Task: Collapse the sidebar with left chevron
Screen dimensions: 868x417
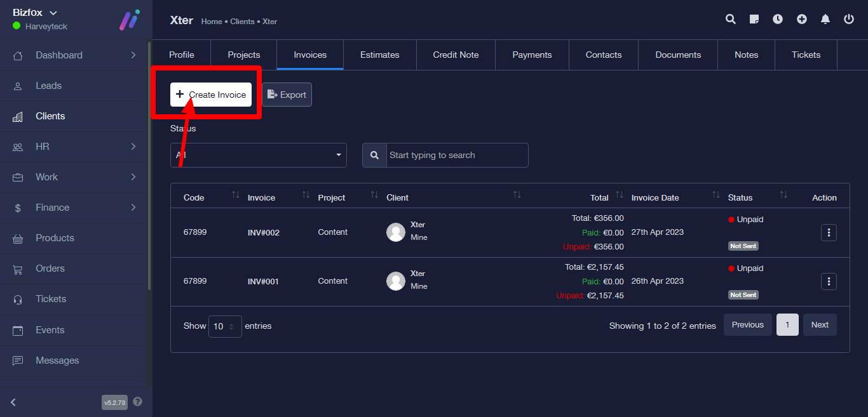Action: pyautogui.click(x=13, y=402)
